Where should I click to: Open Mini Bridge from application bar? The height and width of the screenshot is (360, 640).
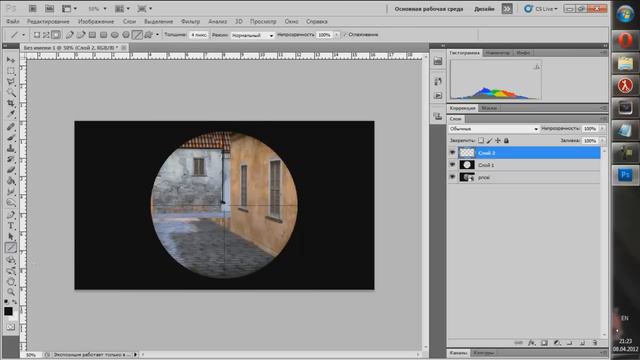(49, 8)
